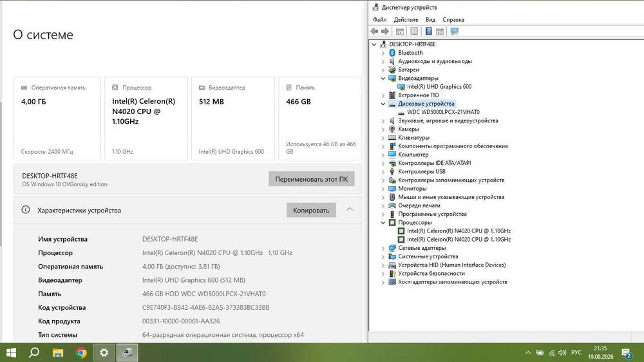Click the Оперативная память 4,00 ГБ card

57,119
